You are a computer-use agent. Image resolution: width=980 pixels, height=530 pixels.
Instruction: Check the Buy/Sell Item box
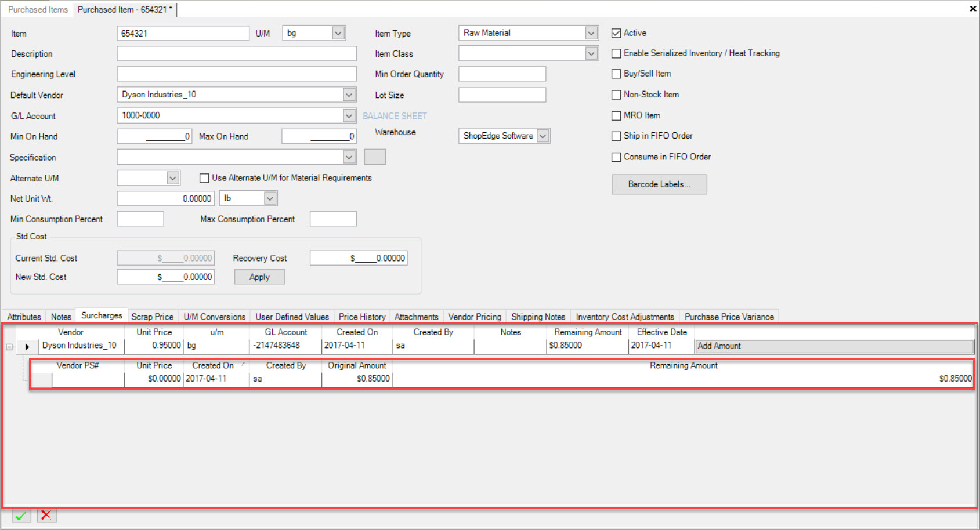(616, 74)
